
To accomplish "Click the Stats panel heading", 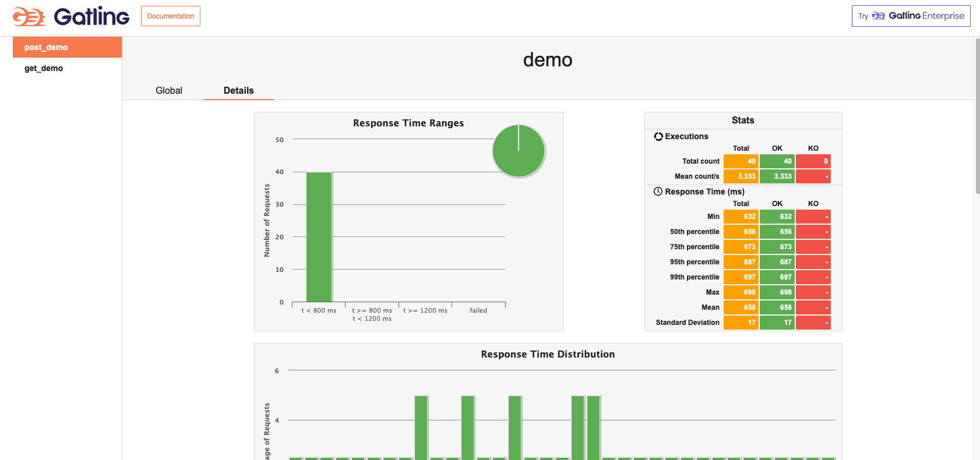I will (743, 121).
